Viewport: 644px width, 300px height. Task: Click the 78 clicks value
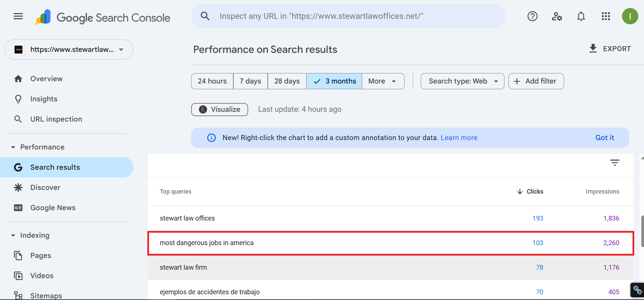[539, 267]
